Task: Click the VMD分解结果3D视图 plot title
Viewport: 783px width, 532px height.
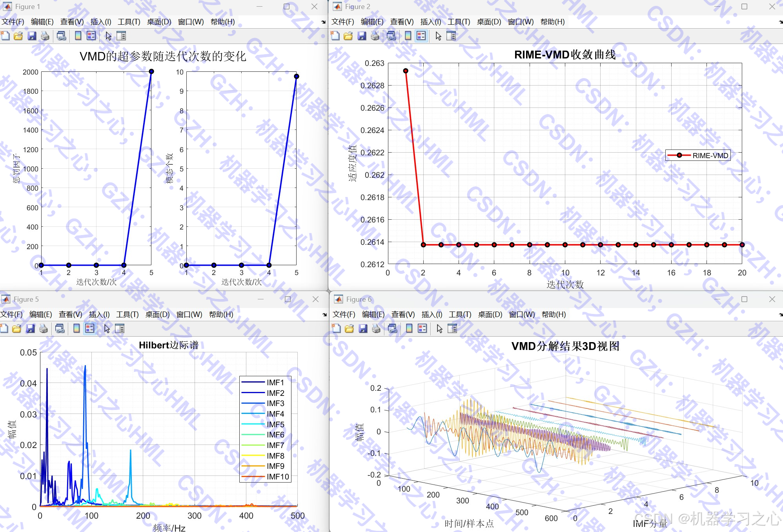Action: tap(565, 346)
